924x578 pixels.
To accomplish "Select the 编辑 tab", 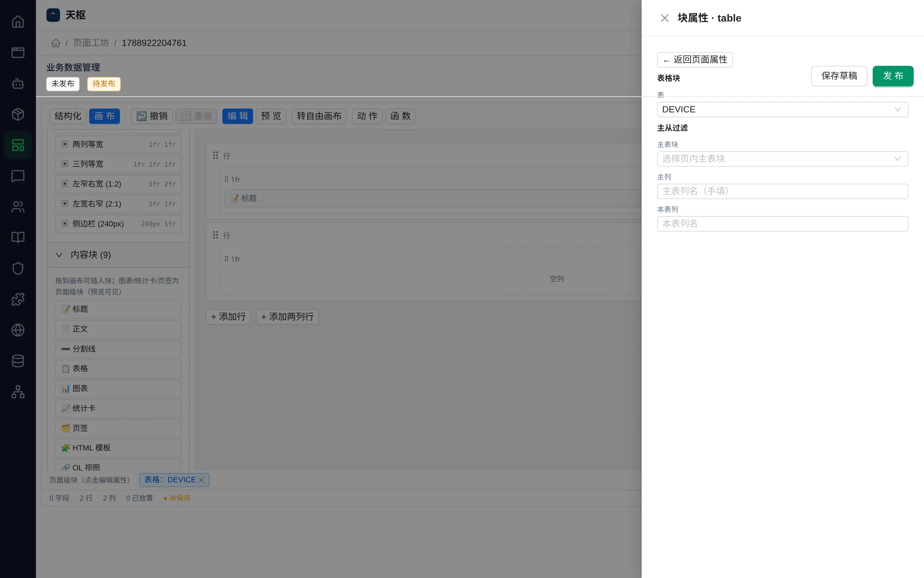I will [x=237, y=116].
